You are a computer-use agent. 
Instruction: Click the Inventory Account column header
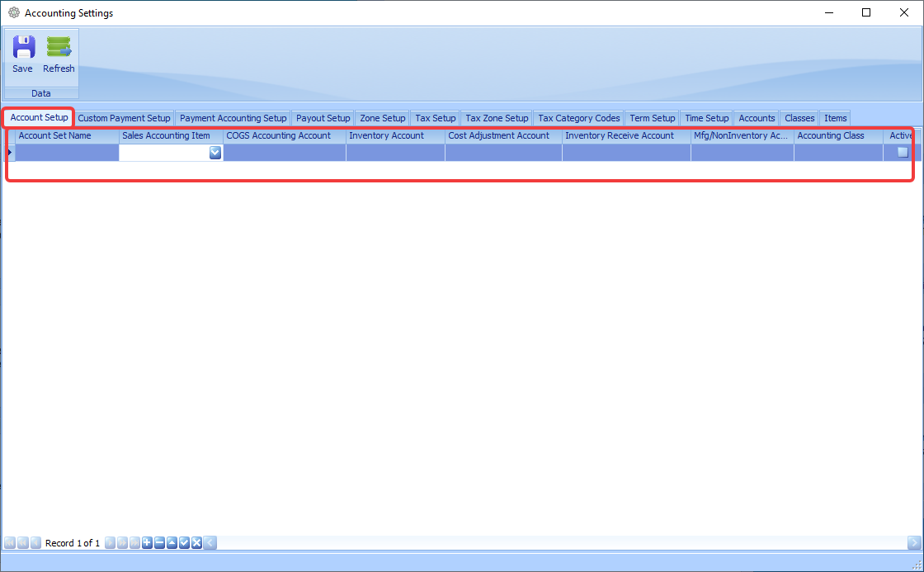[x=395, y=135]
